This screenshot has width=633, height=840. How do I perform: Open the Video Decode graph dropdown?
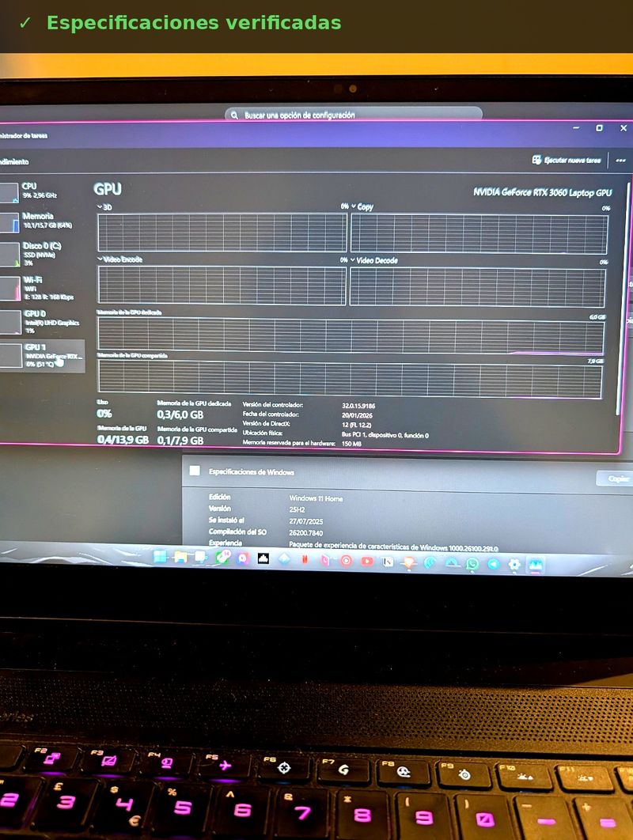353,260
